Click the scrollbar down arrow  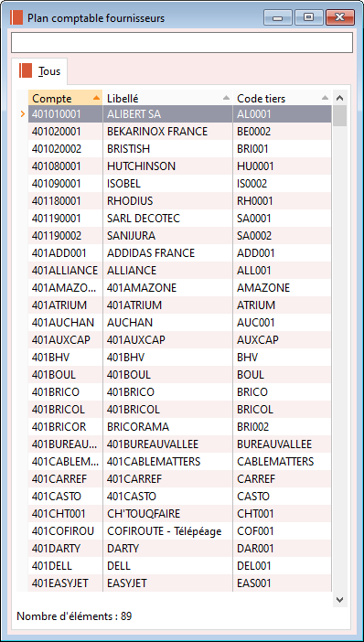[339, 599]
